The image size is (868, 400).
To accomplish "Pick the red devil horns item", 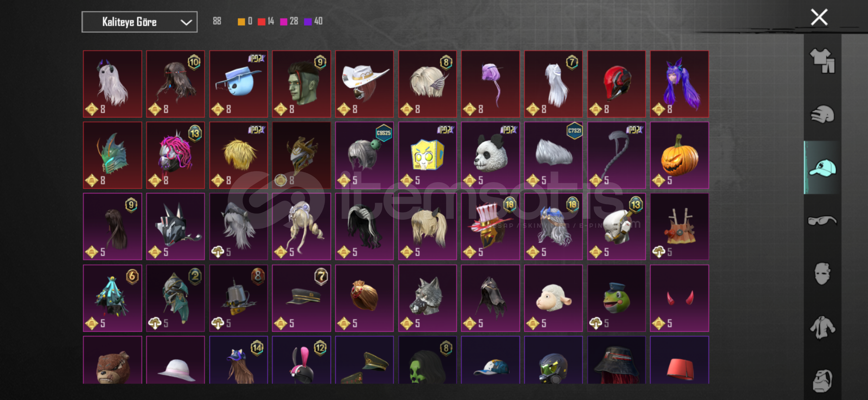I will click(679, 298).
